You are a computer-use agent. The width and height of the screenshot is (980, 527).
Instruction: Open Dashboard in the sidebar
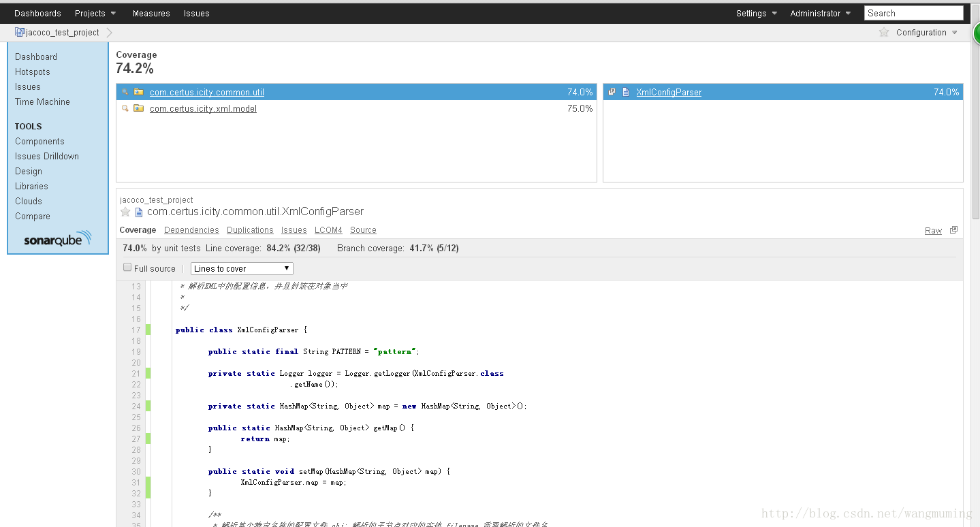pyautogui.click(x=36, y=57)
